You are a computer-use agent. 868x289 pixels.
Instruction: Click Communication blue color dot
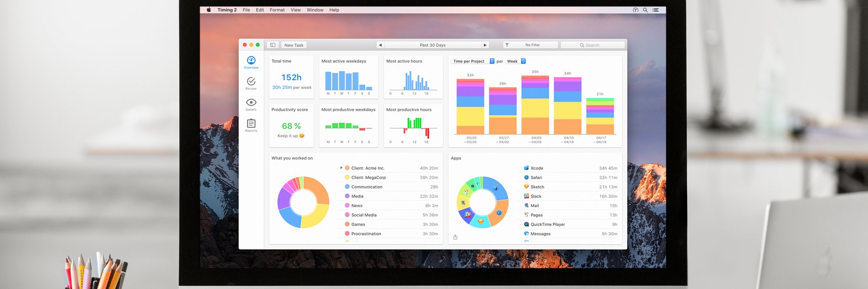click(347, 187)
